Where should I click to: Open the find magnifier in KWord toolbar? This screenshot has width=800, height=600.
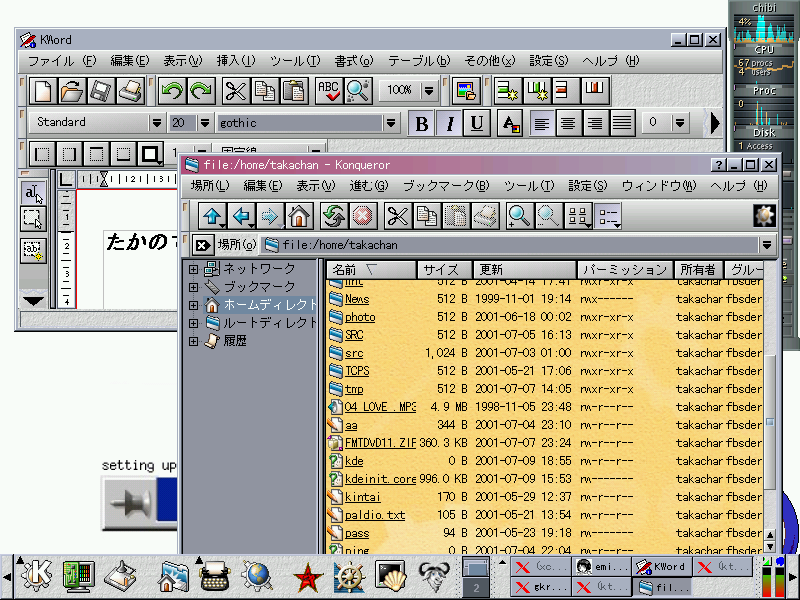click(x=358, y=91)
